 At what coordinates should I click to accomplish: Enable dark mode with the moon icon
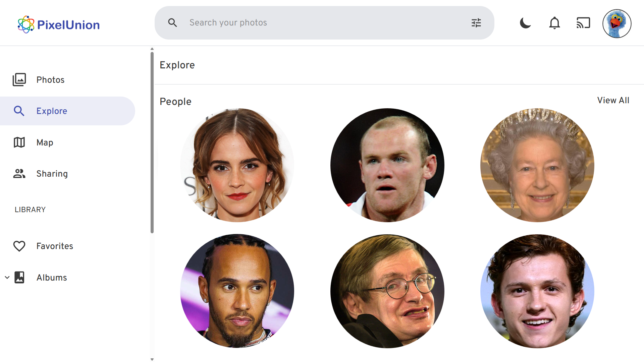[525, 23]
